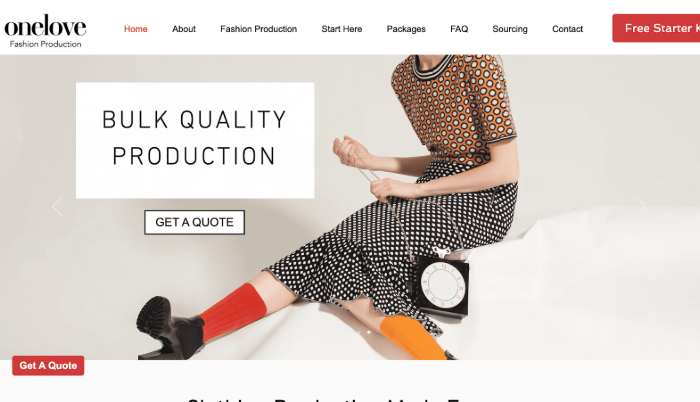This screenshot has width=700, height=402.
Task: Go to the Start Here page
Action: [x=342, y=29]
